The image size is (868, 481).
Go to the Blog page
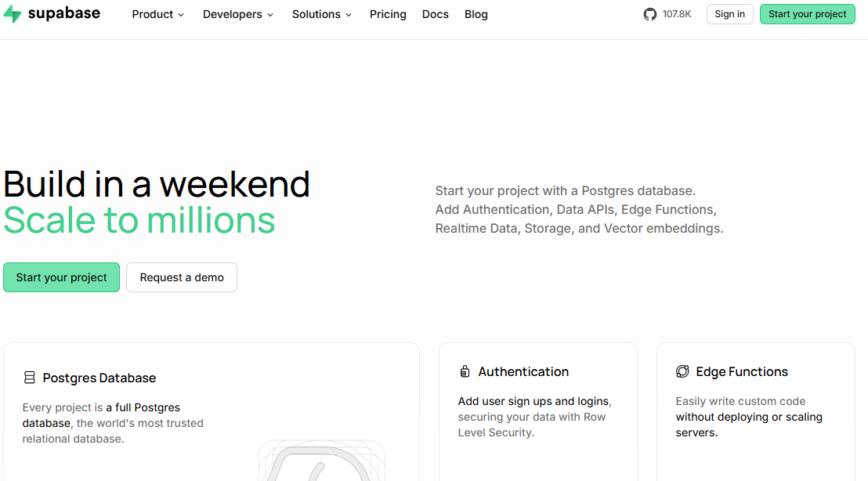(476, 14)
